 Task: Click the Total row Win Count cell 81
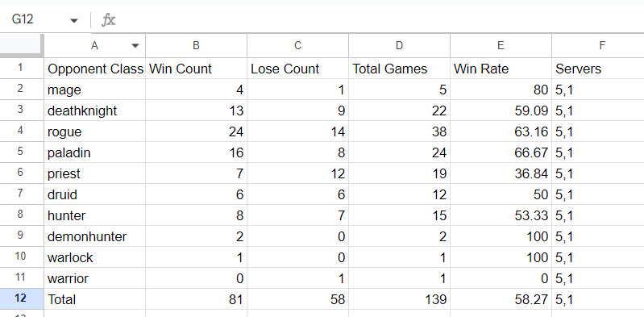196,299
